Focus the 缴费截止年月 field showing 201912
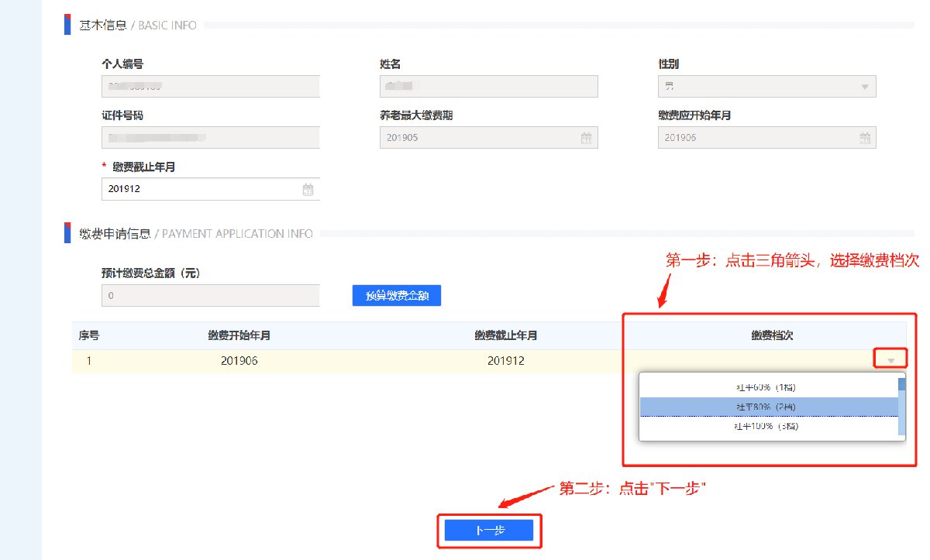The width and height of the screenshot is (930, 560). click(210, 189)
